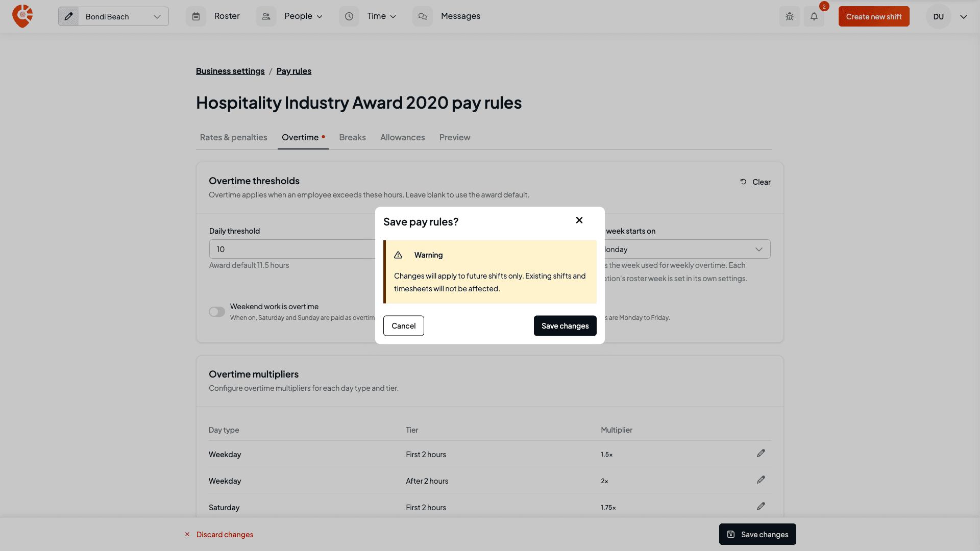Switch to the Allowances tab
This screenshot has width=980, height=551.
tap(402, 137)
